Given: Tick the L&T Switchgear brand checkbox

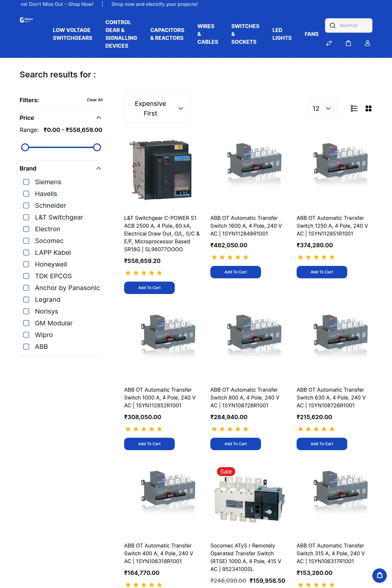Looking at the screenshot, I should [x=26, y=217].
